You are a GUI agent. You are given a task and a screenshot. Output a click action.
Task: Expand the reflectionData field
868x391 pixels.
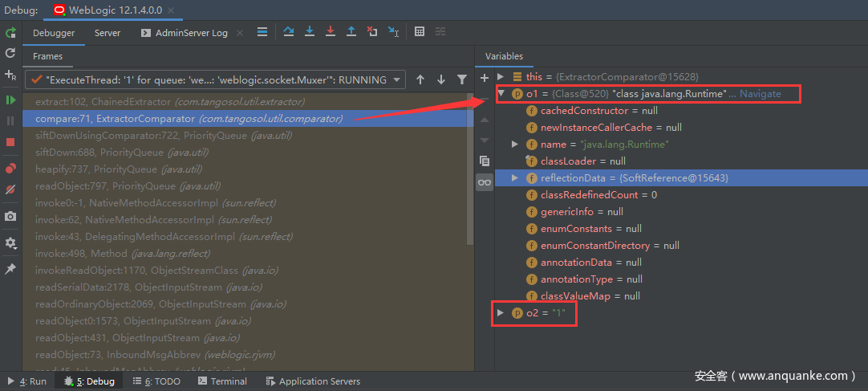click(515, 177)
